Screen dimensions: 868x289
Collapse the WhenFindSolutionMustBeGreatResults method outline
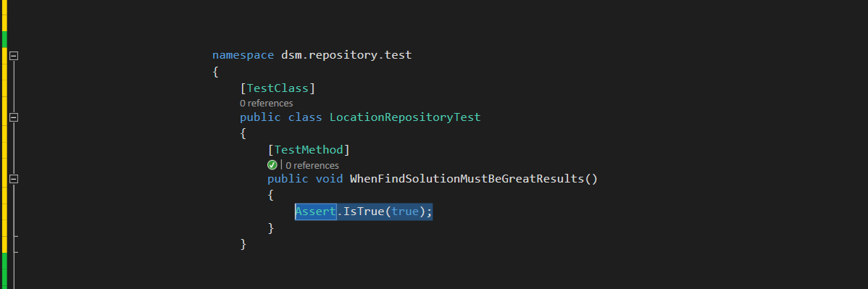click(x=14, y=179)
